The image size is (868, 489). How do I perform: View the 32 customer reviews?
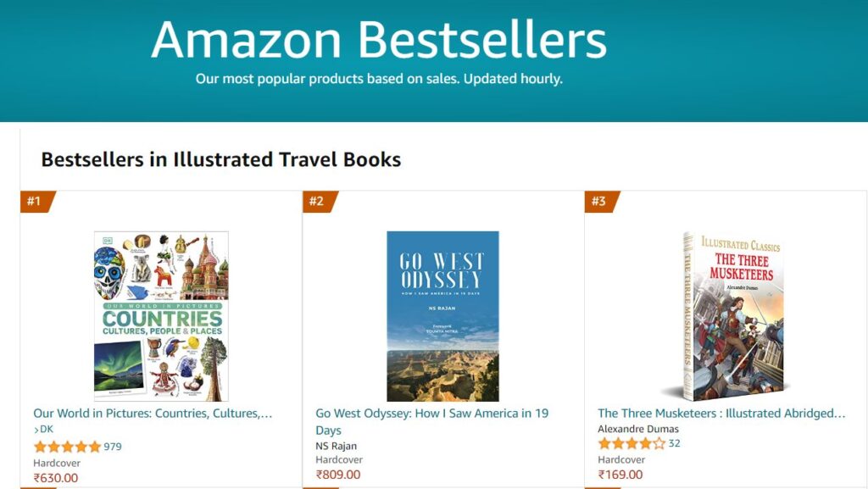click(x=674, y=443)
